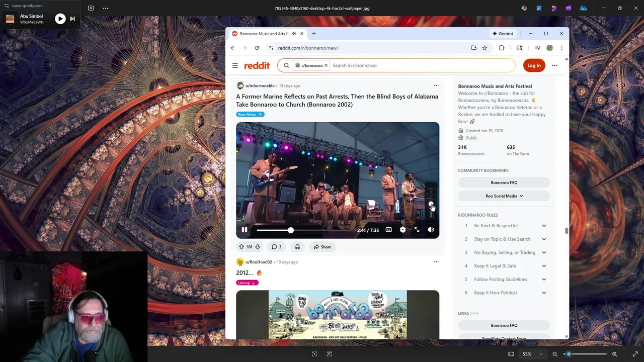Screen dimensions: 644x362
Task: Reload the Reddit page
Action: (257, 48)
